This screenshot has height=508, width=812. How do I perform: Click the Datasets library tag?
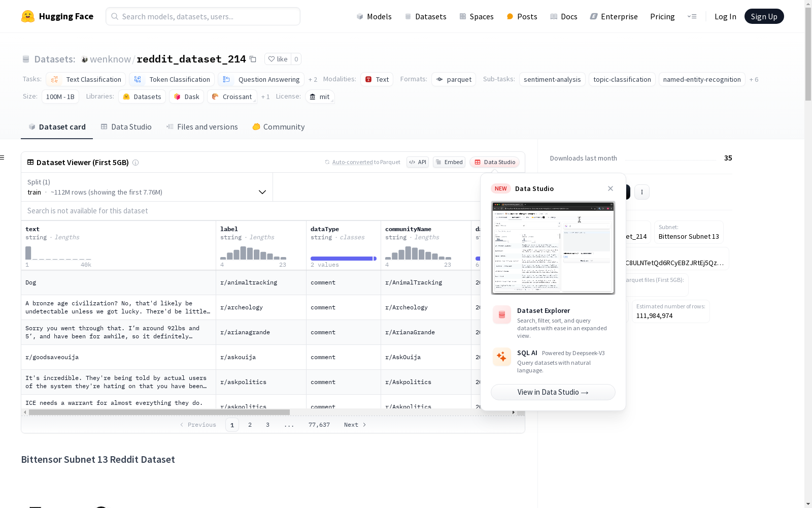pos(142,97)
